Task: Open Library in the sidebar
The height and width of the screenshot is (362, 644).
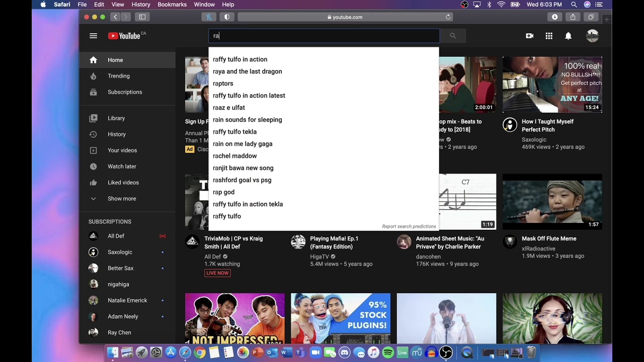Action: (x=127, y=118)
